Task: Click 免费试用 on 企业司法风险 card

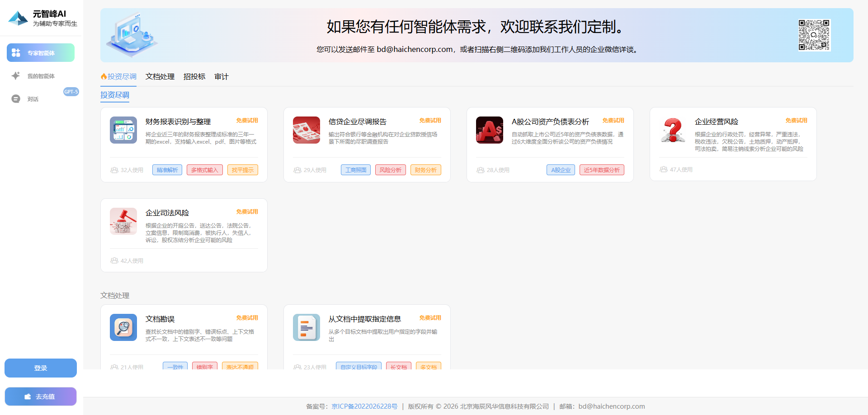Action: [x=247, y=212]
